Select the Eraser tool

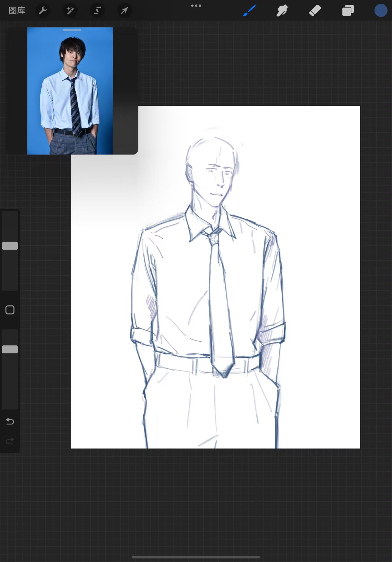(315, 11)
